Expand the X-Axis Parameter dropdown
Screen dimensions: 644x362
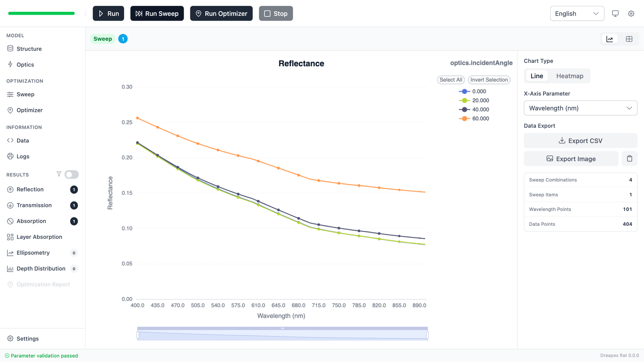[580, 108]
